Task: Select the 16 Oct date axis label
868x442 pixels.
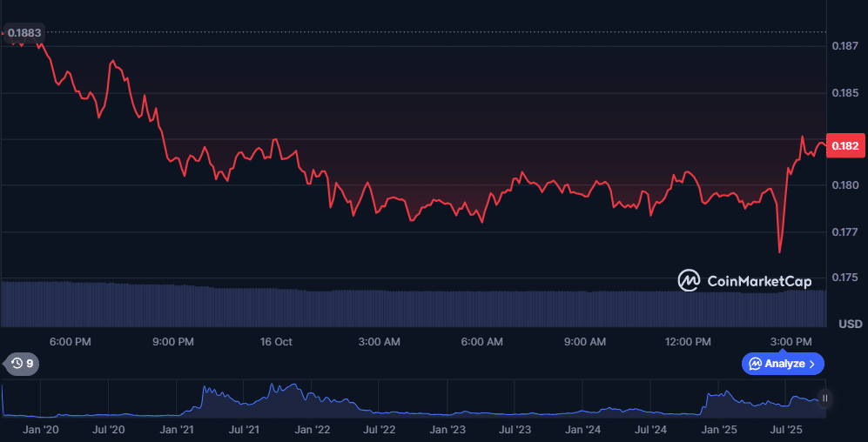Action: point(276,342)
